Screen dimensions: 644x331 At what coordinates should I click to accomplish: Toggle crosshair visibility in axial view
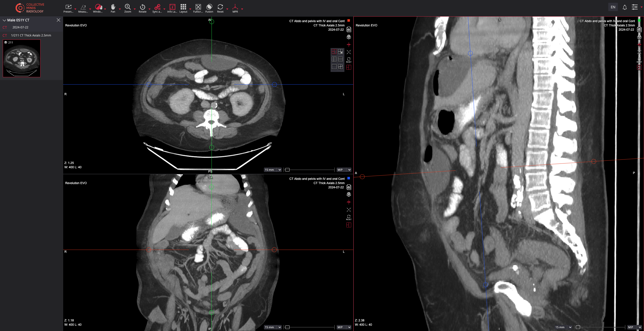click(349, 45)
